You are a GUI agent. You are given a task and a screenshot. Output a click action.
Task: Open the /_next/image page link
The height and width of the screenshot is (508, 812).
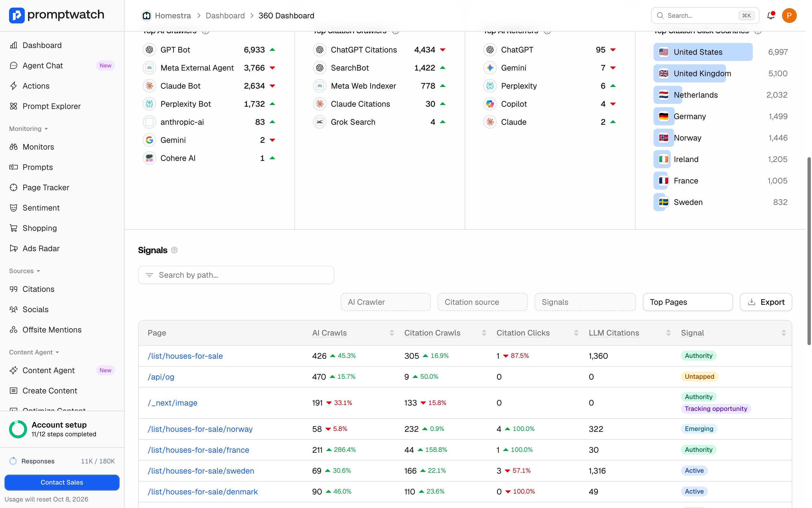point(173,403)
